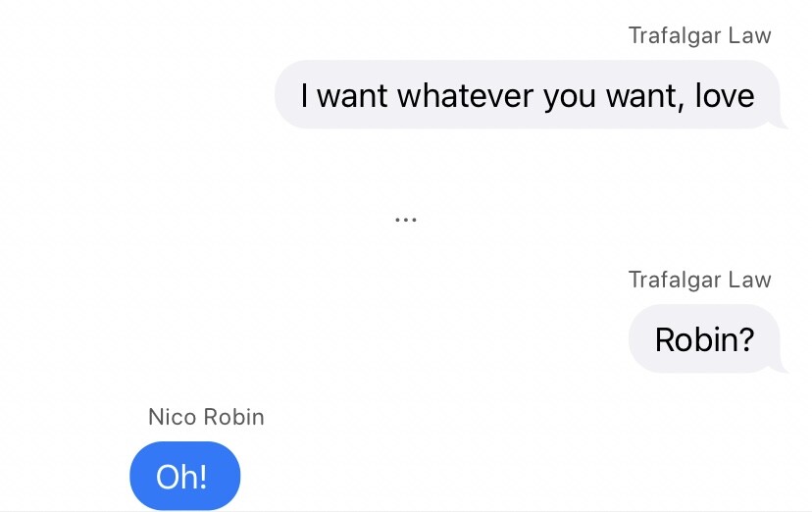The width and height of the screenshot is (812, 512).
Task: Tap the blue "Oh!" message bubble
Action: tap(184, 476)
